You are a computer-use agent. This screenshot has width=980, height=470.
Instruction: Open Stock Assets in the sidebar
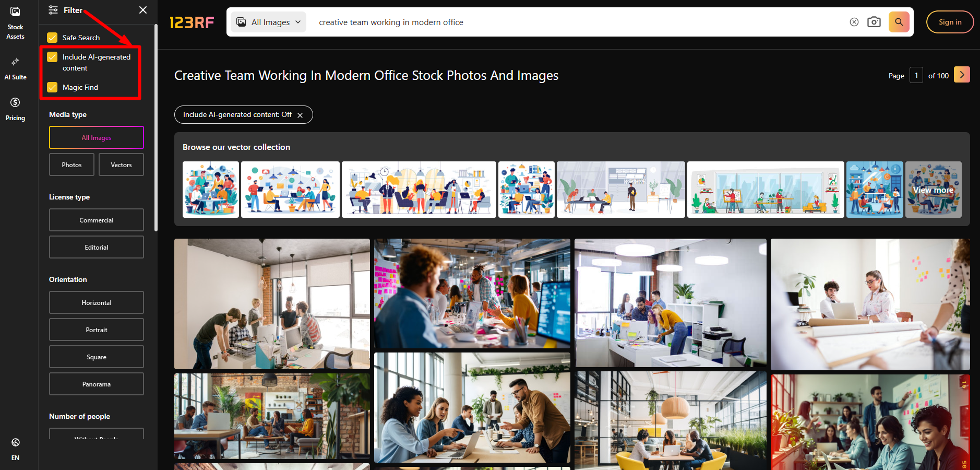15,23
